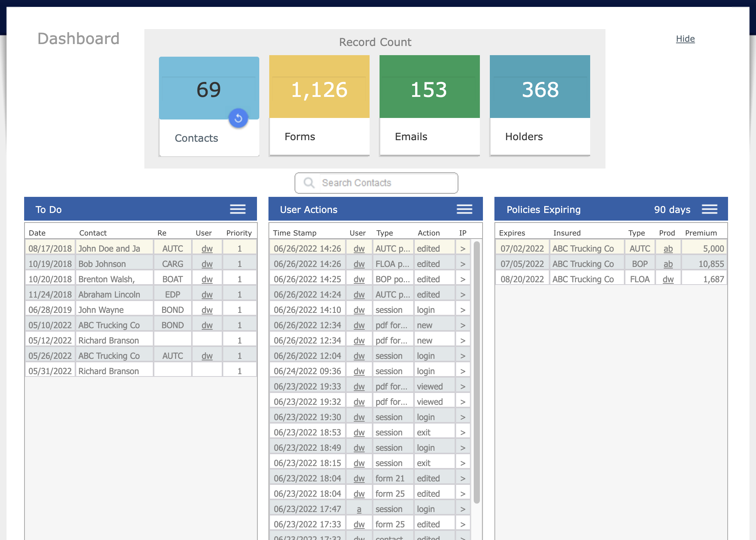The height and width of the screenshot is (540, 756).
Task: Sort To Do list by Date header
Action: pyautogui.click(x=37, y=233)
